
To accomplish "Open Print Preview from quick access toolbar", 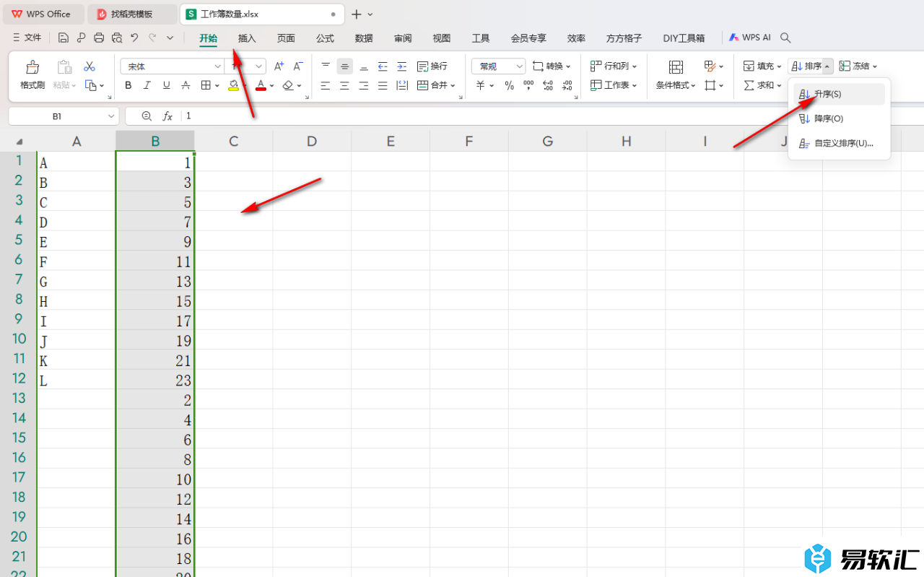I will [x=117, y=38].
